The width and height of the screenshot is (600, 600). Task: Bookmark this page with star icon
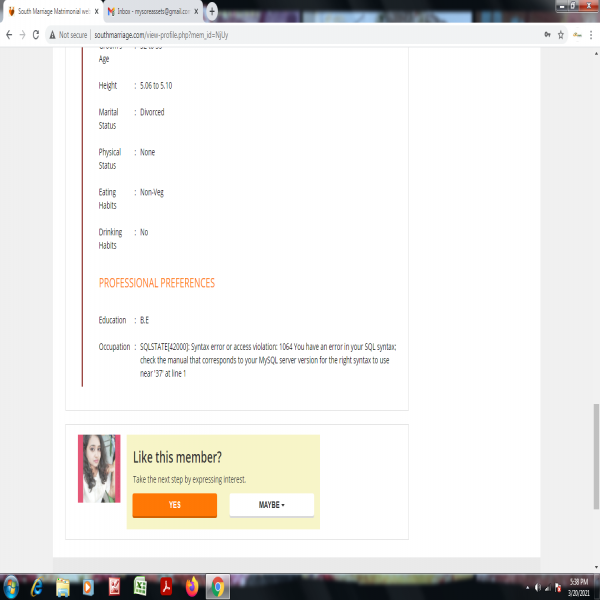coord(561,34)
